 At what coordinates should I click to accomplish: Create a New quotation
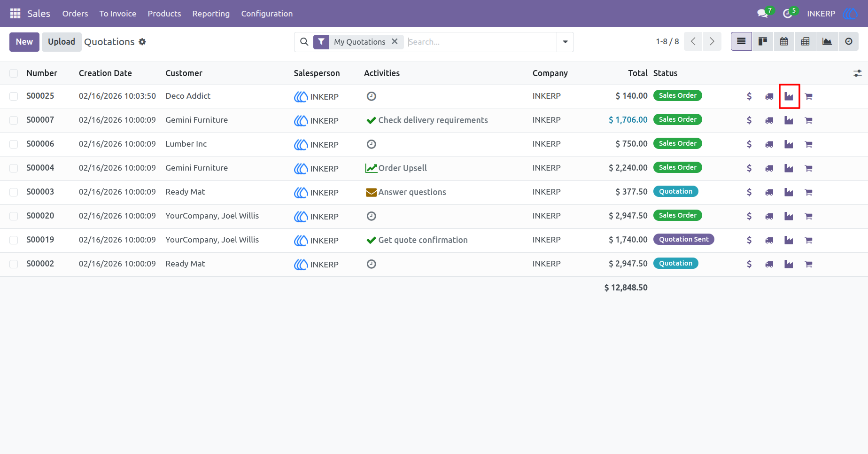(x=24, y=42)
